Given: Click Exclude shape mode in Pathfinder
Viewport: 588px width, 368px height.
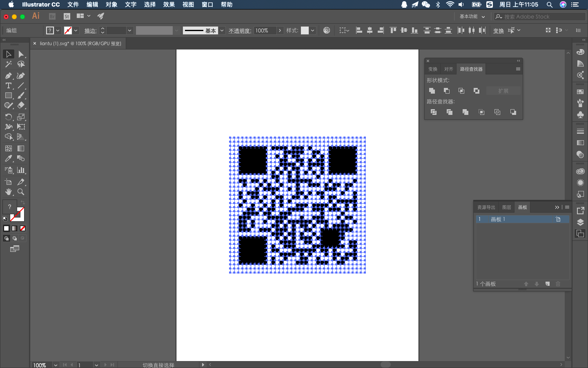Looking at the screenshot, I should tap(477, 91).
